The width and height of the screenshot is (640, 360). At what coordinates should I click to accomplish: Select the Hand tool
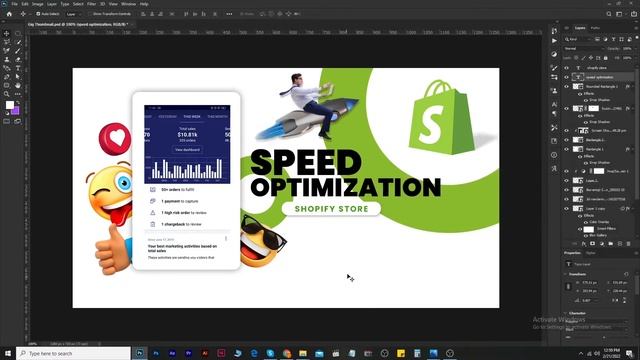pyautogui.click(x=18, y=85)
